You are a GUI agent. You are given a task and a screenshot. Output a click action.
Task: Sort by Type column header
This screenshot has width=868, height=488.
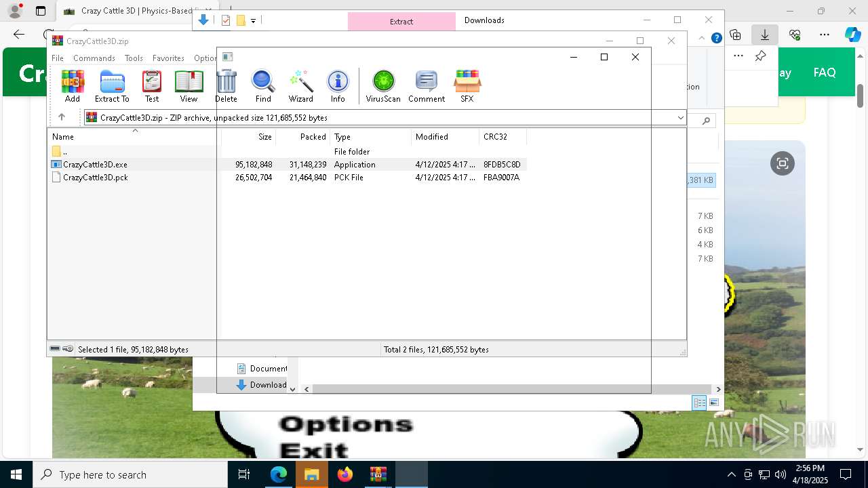click(x=370, y=137)
